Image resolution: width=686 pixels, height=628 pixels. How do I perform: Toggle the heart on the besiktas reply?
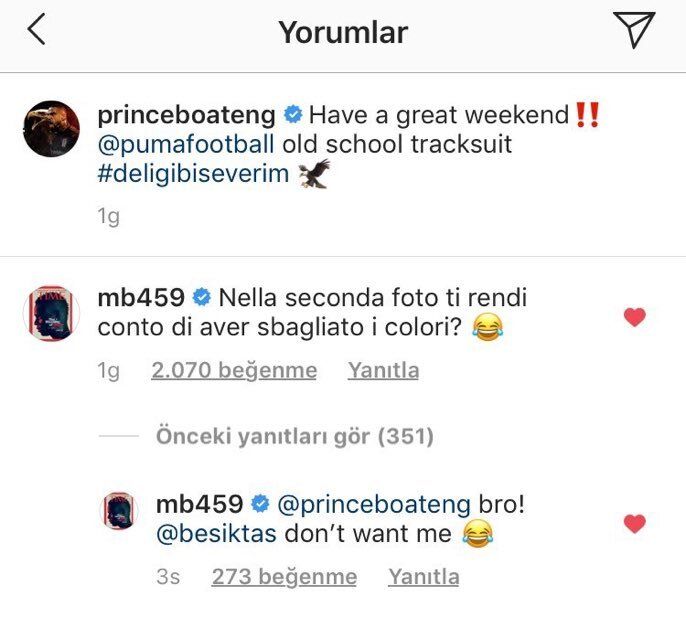[x=634, y=523]
